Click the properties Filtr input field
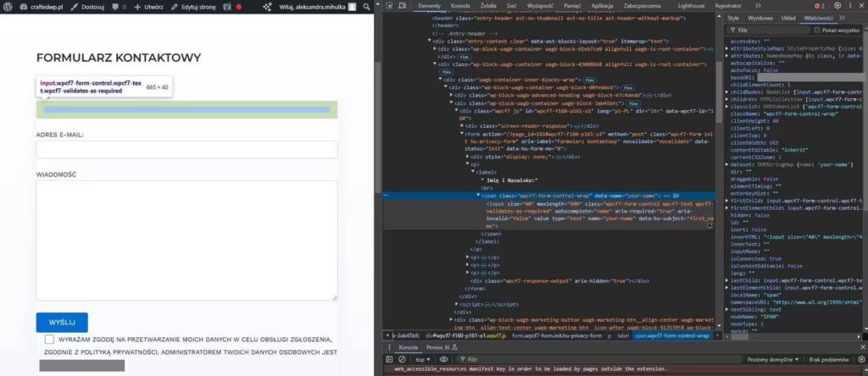The image size is (868, 376). pos(770,30)
